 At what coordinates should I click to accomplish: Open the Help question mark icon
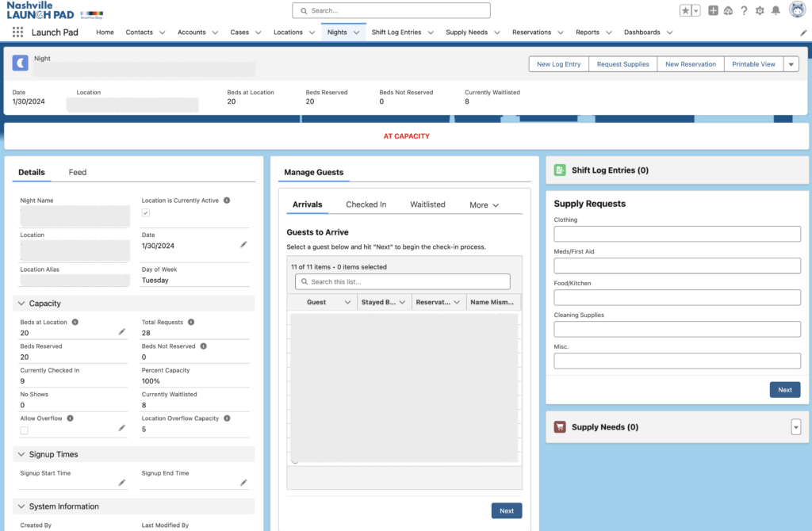(744, 10)
